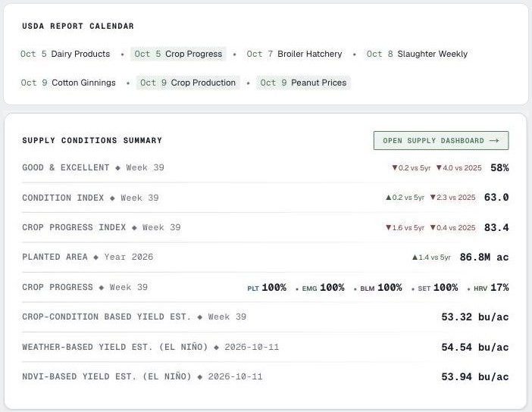Viewport: 532px width, 412px height.
Task: Click the up 1.4 vs 5yr Planted Area indicator
Action: pyautogui.click(x=431, y=257)
